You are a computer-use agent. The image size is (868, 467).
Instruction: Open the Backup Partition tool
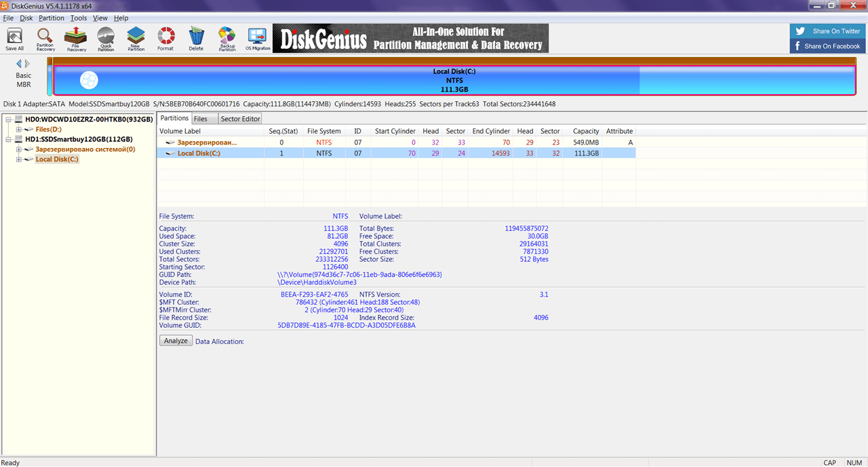(227, 39)
